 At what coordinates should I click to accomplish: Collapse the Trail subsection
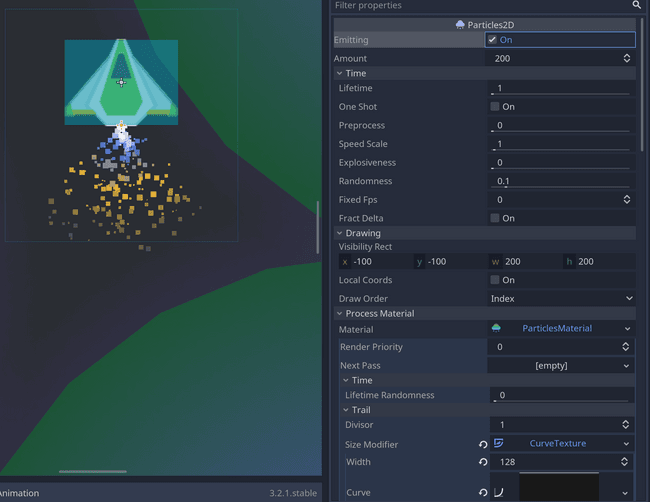pos(346,410)
